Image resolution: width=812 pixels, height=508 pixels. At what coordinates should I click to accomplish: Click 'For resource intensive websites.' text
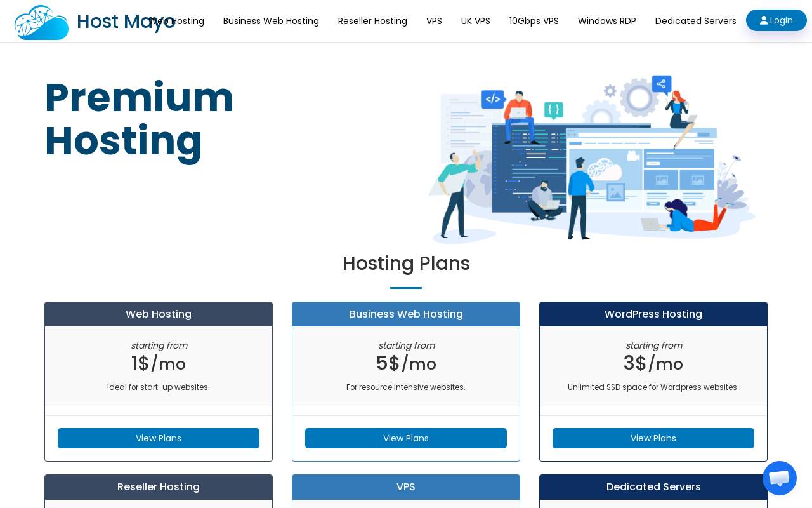click(x=406, y=387)
